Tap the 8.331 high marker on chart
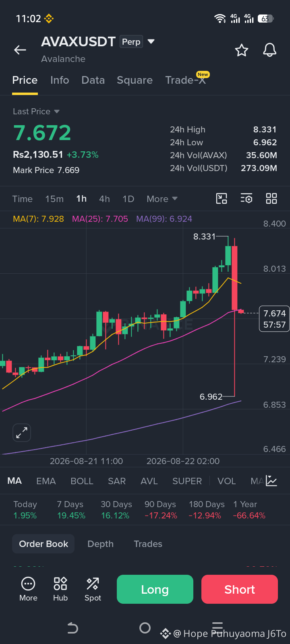 pyautogui.click(x=205, y=237)
